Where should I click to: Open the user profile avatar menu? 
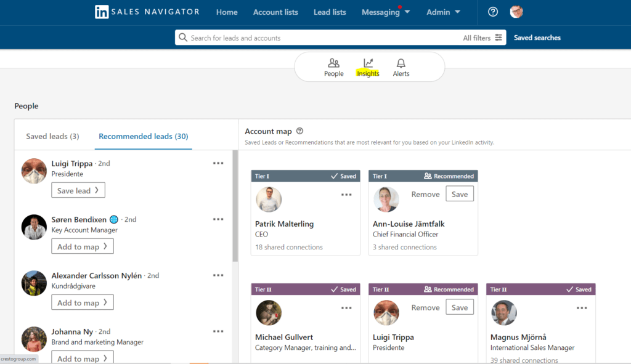[x=516, y=12]
